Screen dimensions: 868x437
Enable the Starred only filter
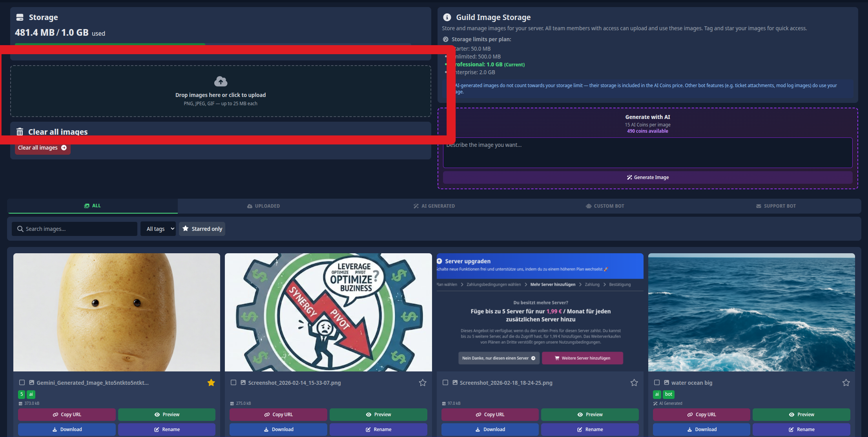tap(202, 229)
